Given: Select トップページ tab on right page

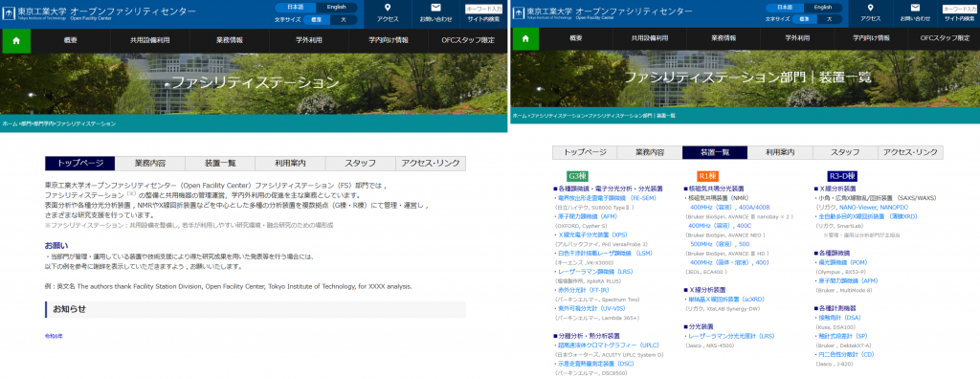Looking at the screenshot, I should coord(585,152).
